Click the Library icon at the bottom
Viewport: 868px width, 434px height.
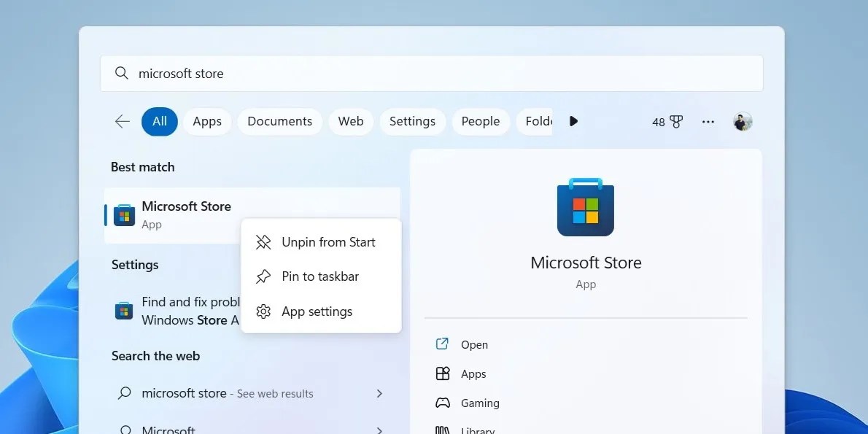tap(443, 430)
